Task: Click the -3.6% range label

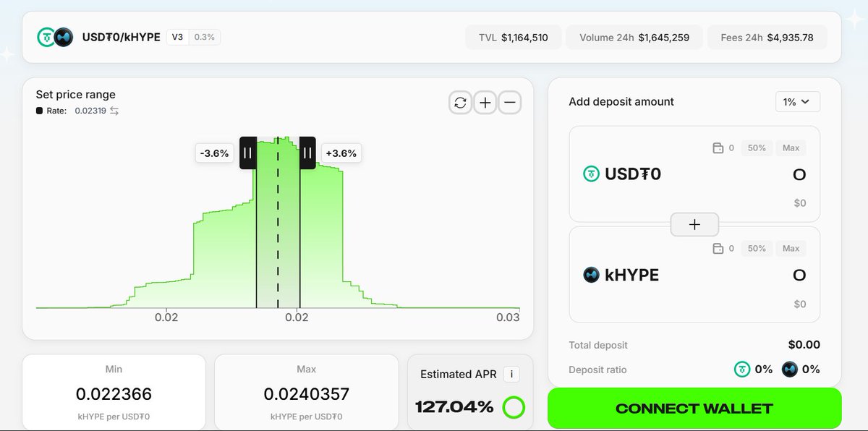Action: pyautogui.click(x=214, y=153)
